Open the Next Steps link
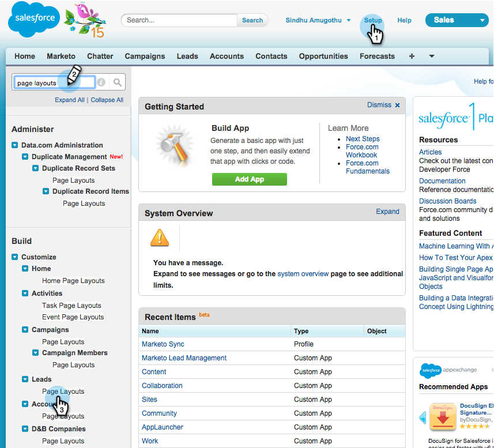Screen dimensions: 494x448 click(x=363, y=138)
